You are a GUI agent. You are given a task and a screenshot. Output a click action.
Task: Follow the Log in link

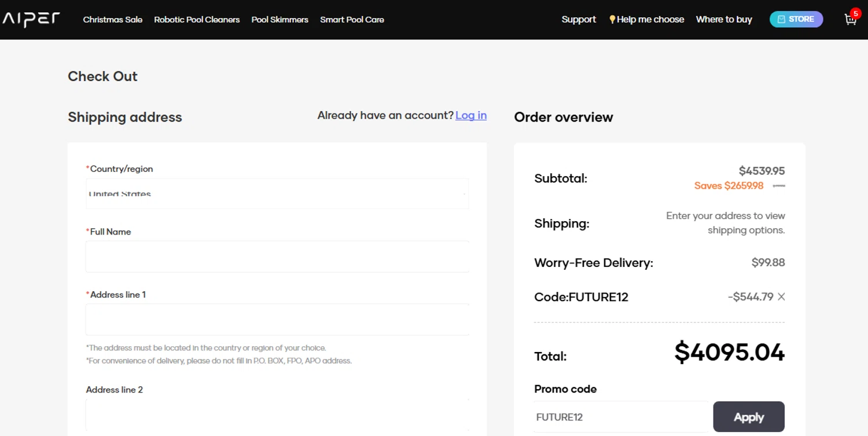(471, 115)
